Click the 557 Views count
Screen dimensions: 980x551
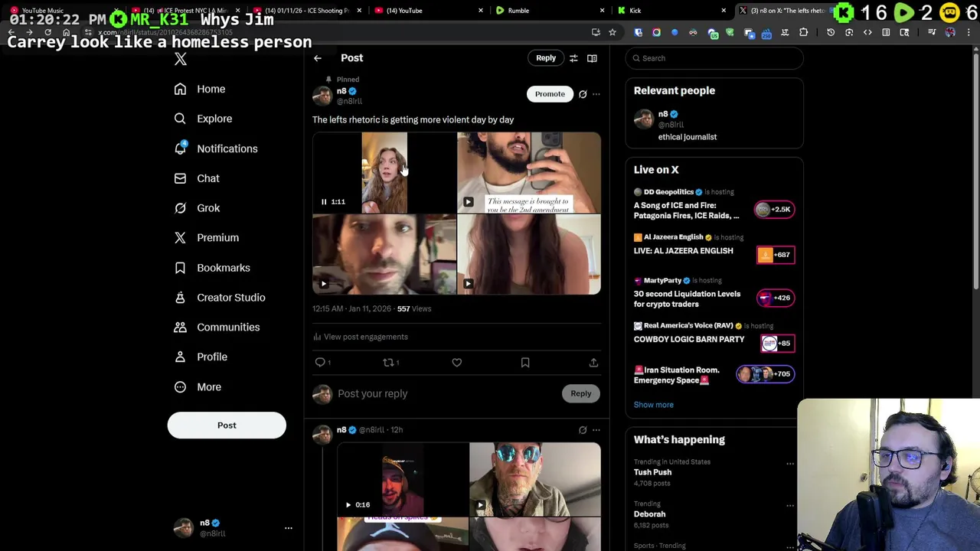tap(414, 308)
